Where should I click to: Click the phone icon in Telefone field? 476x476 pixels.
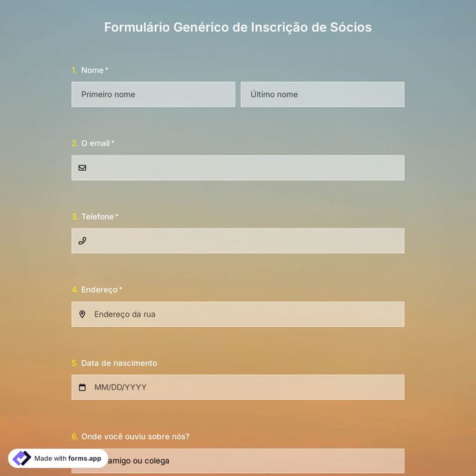(x=83, y=241)
